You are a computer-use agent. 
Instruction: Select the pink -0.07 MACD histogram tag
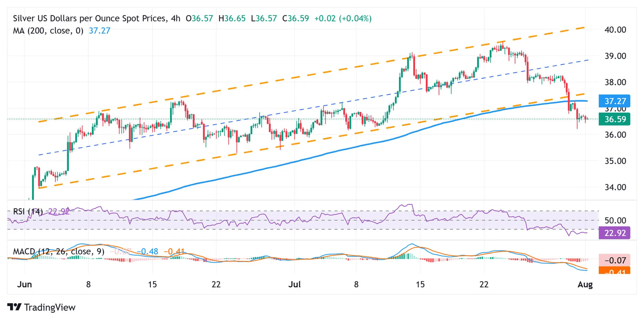(x=614, y=260)
